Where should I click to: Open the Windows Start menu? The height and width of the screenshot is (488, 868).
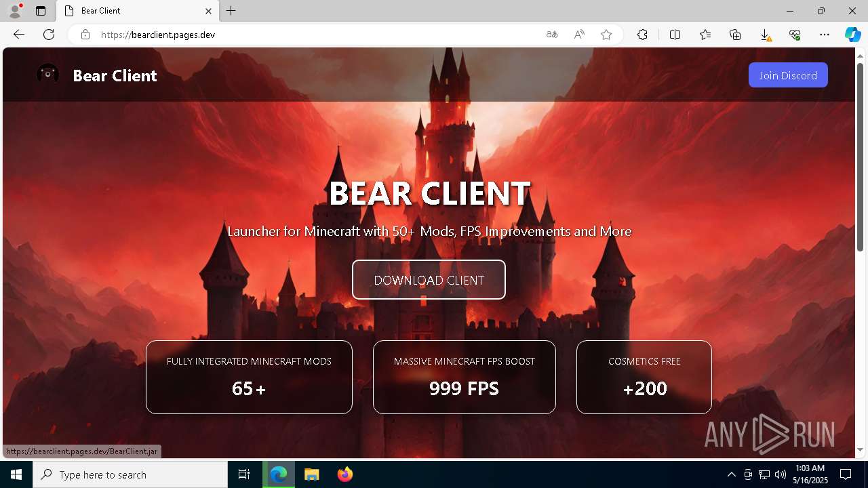click(16, 474)
